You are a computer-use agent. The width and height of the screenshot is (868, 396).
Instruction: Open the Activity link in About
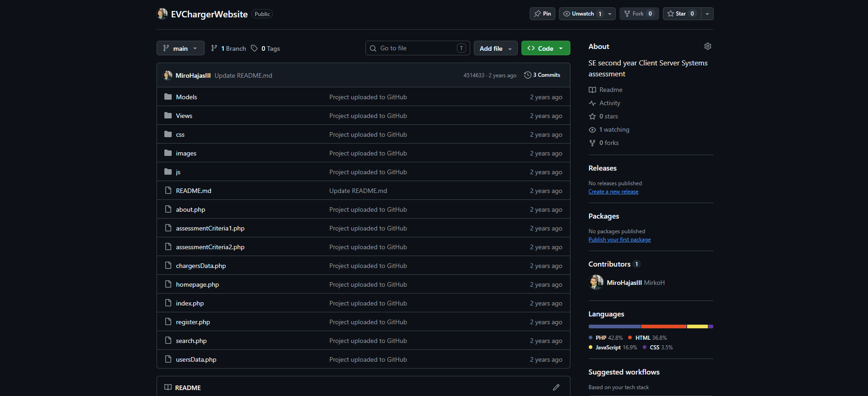pyautogui.click(x=605, y=103)
